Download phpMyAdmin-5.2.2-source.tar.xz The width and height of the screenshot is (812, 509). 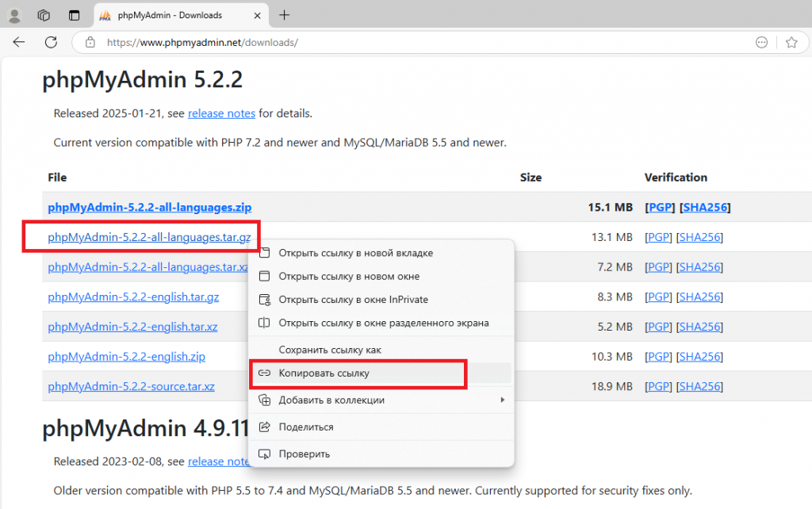click(131, 386)
